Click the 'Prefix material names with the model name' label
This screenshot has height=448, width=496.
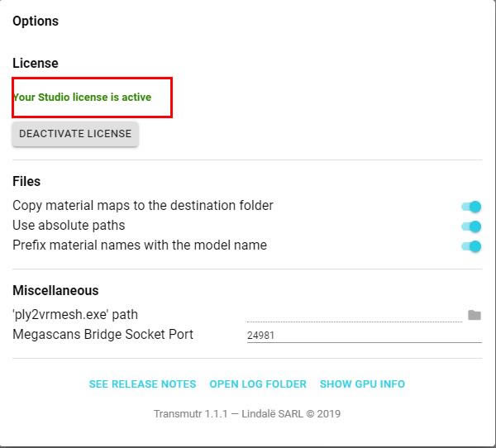[x=140, y=245]
